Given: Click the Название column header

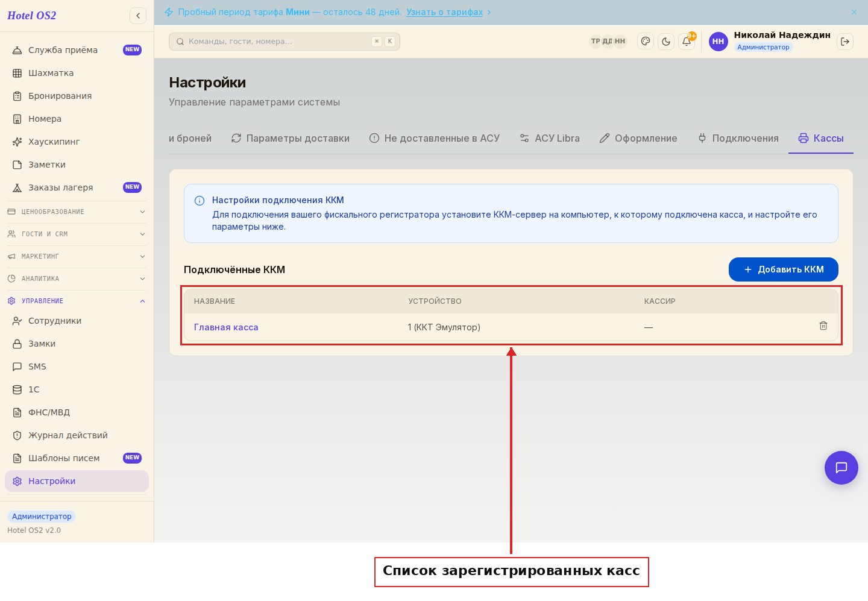Looking at the screenshot, I should (215, 301).
